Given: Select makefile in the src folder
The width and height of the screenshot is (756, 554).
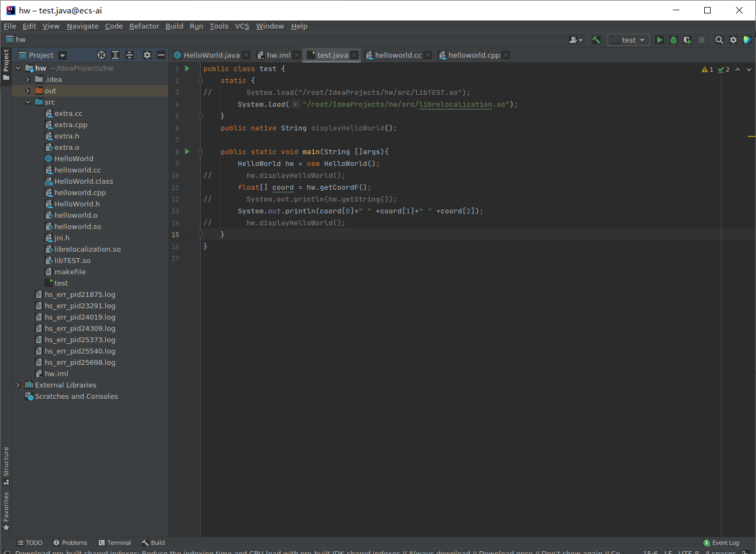Looking at the screenshot, I should point(70,272).
